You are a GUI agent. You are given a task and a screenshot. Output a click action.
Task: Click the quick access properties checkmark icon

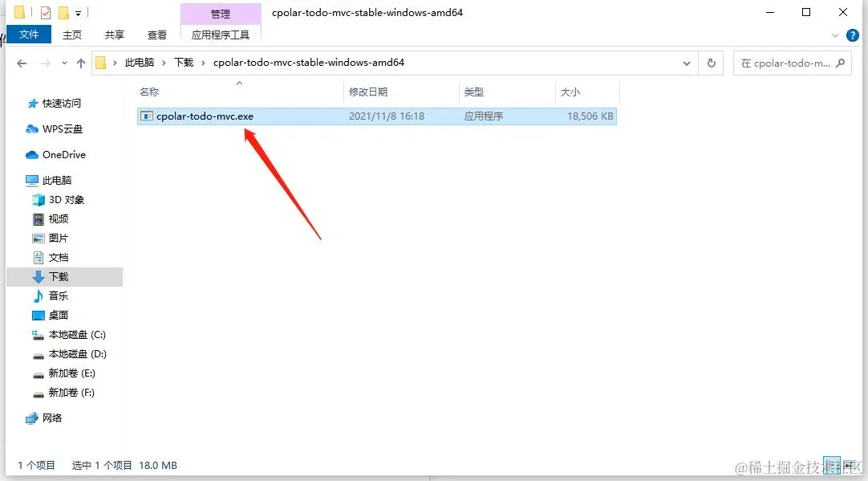46,12
